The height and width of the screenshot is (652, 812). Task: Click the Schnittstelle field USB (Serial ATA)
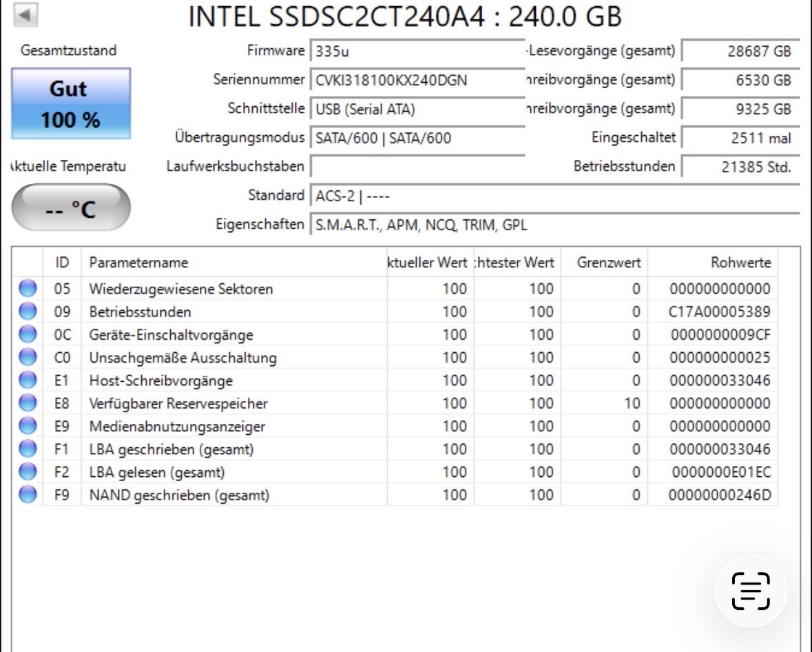point(417,109)
